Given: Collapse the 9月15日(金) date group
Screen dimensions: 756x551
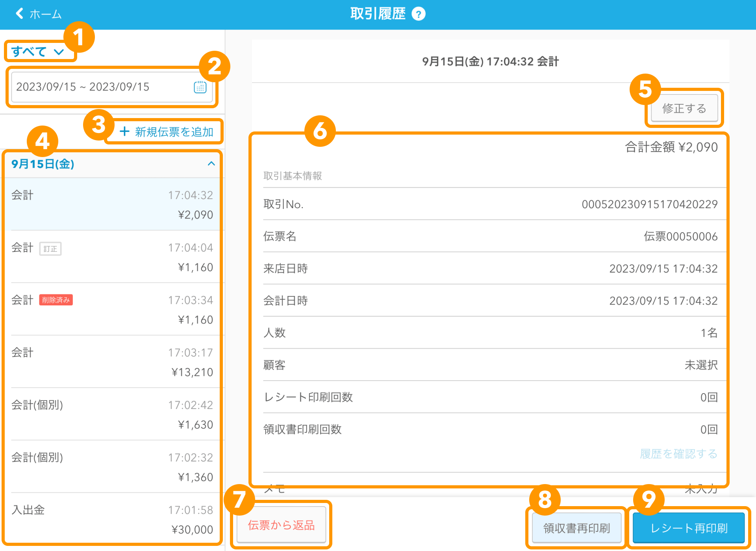Looking at the screenshot, I should point(211,164).
